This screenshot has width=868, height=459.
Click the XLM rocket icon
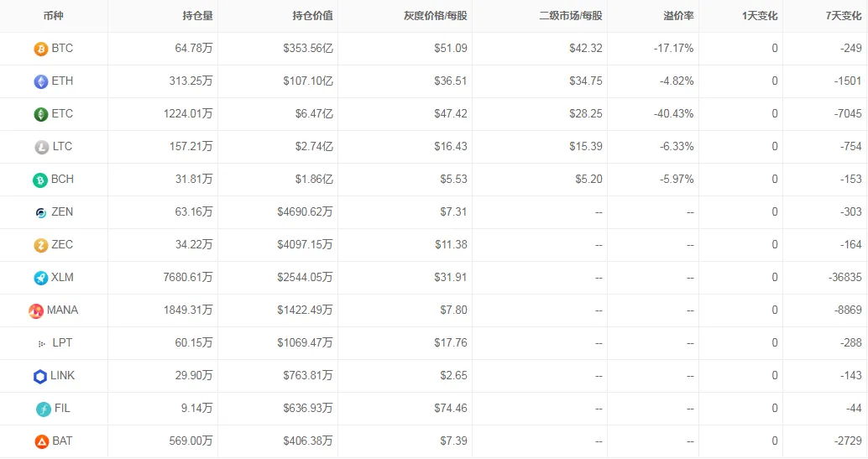(x=41, y=278)
